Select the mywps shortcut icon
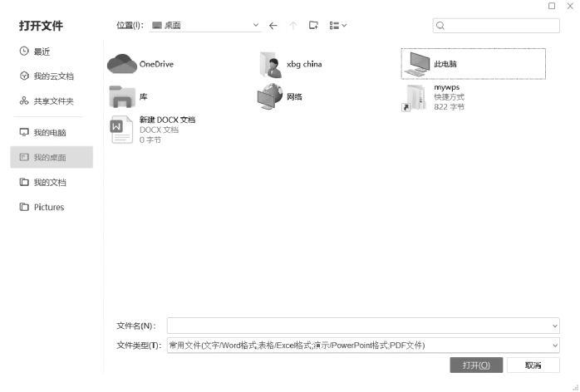 [x=414, y=98]
